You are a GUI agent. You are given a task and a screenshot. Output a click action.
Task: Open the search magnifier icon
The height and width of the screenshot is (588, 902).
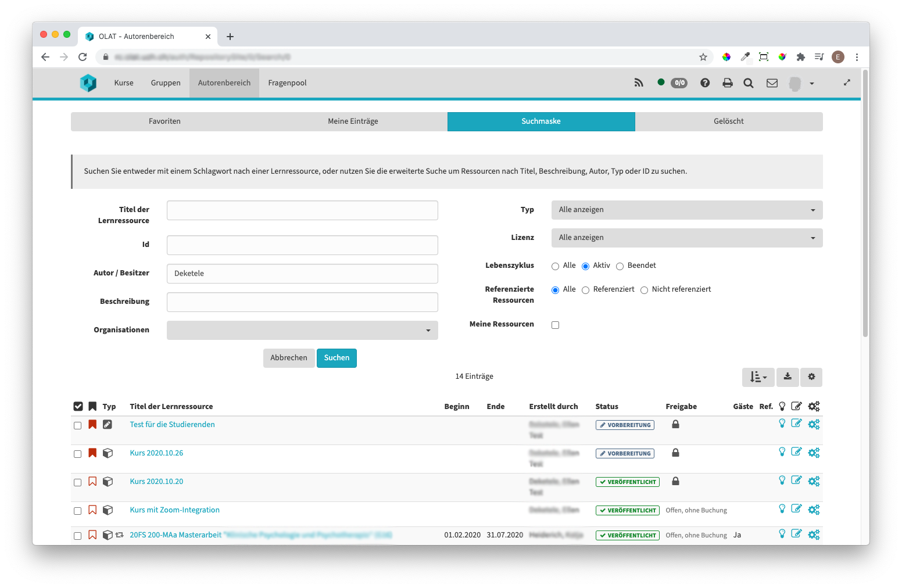click(749, 83)
